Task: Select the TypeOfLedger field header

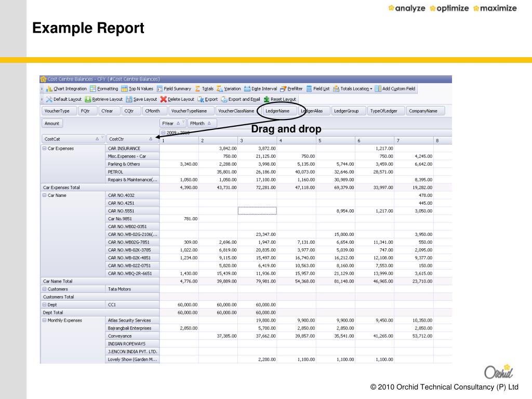Action: (386, 111)
